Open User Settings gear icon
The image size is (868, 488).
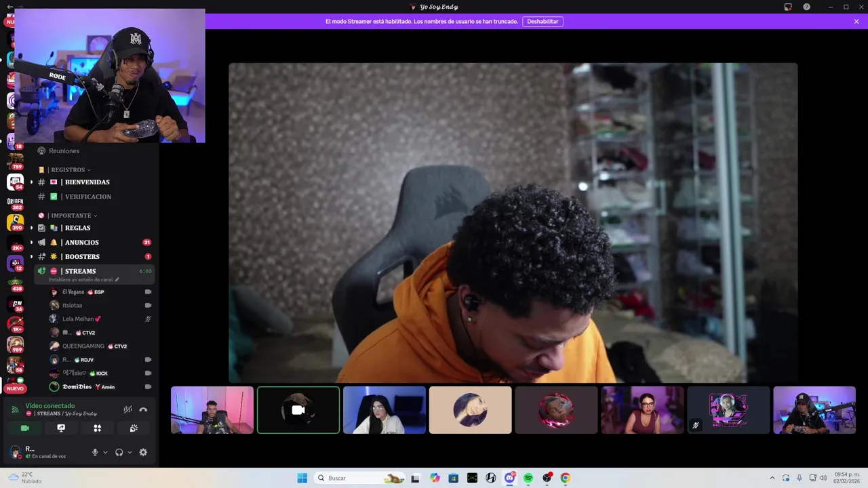tap(143, 452)
